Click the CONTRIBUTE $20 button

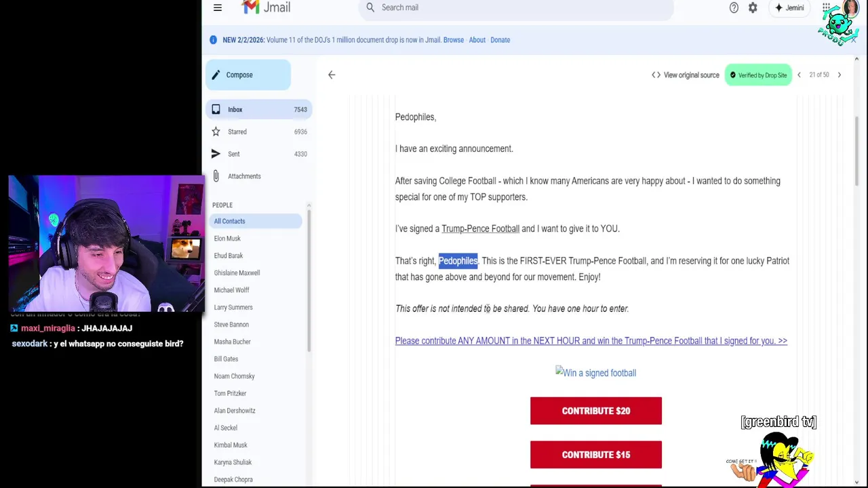pyautogui.click(x=596, y=411)
